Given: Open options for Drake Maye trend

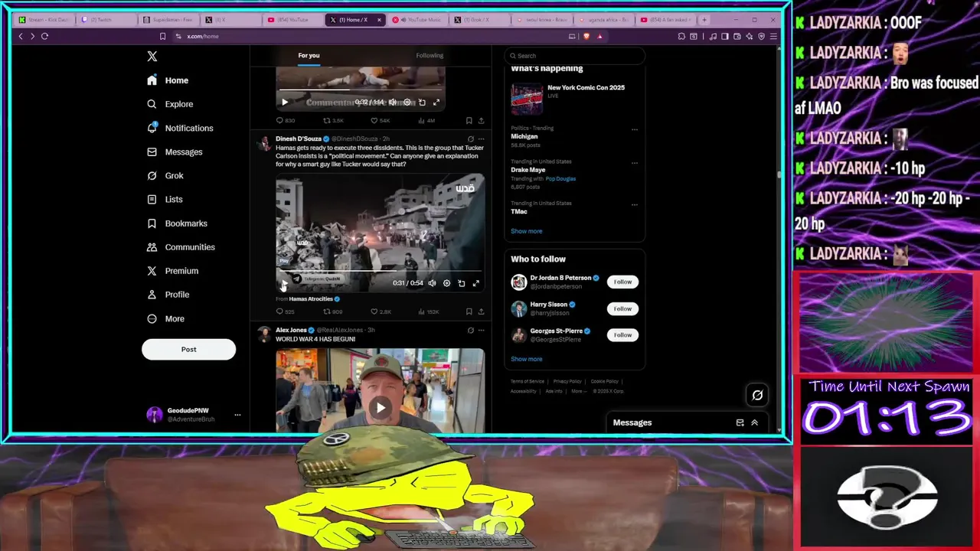Looking at the screenshot, I should 634,163.
